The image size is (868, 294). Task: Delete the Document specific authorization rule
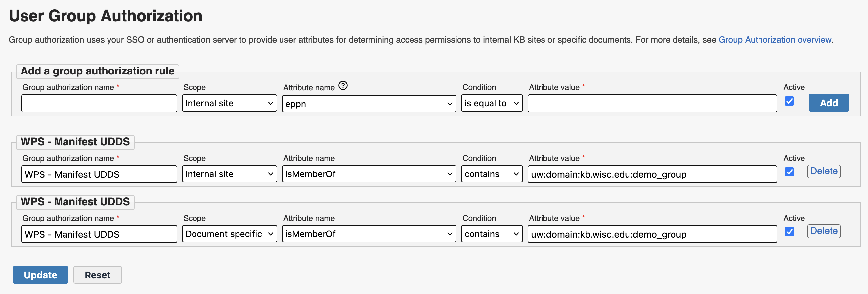(x=824, y=231)
